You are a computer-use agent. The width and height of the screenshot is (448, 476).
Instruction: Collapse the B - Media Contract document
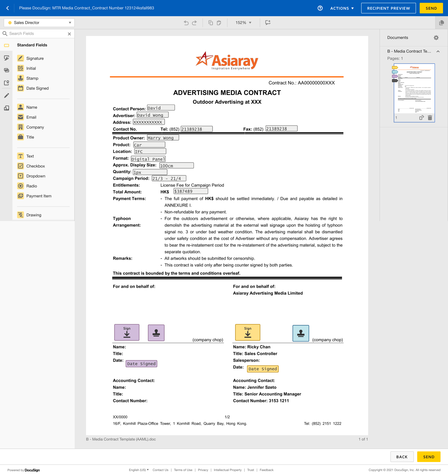click(x=438, y=52)
